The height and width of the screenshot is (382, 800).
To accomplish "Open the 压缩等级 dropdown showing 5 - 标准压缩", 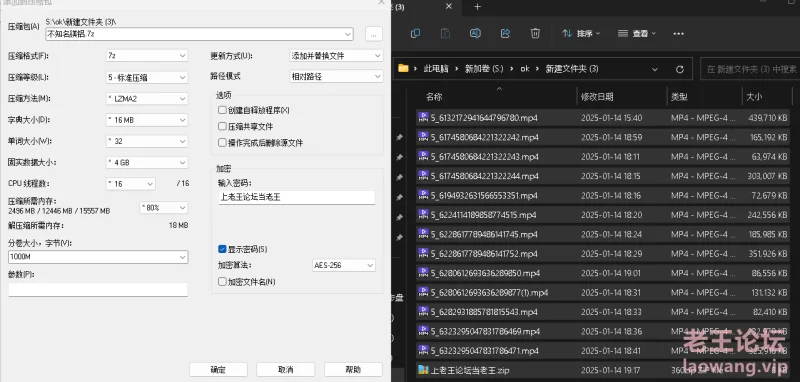I will click(x=146, y=78).
